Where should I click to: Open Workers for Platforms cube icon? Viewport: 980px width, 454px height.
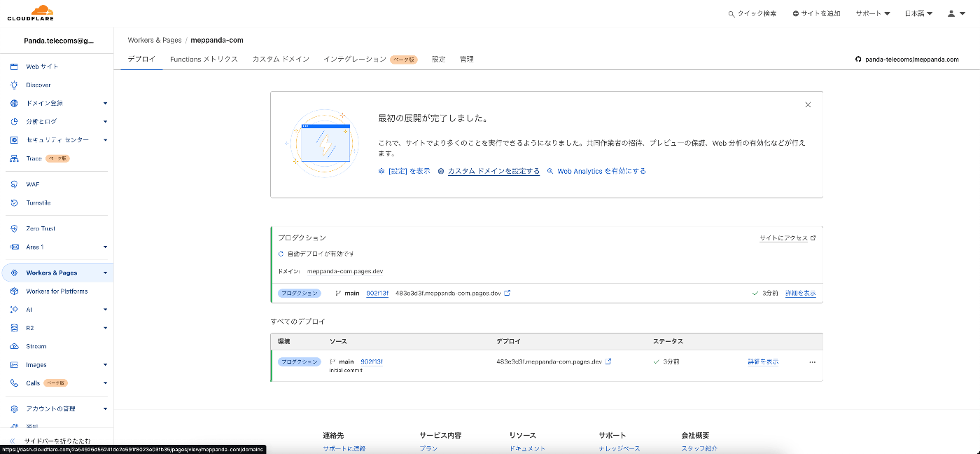coord(14,291)
